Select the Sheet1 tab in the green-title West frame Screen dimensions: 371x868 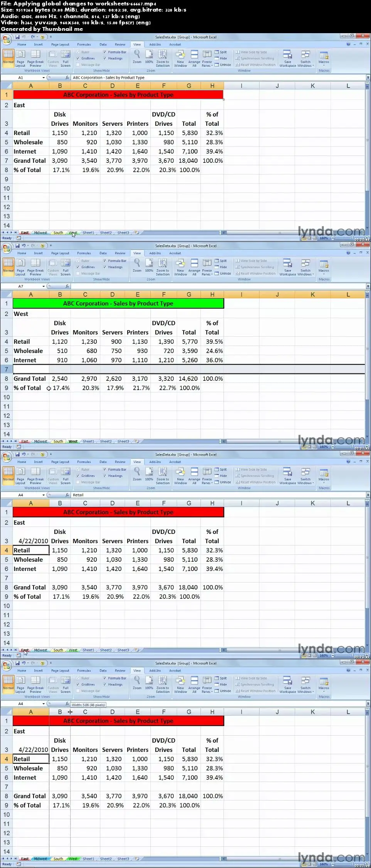tap(88, 441)
